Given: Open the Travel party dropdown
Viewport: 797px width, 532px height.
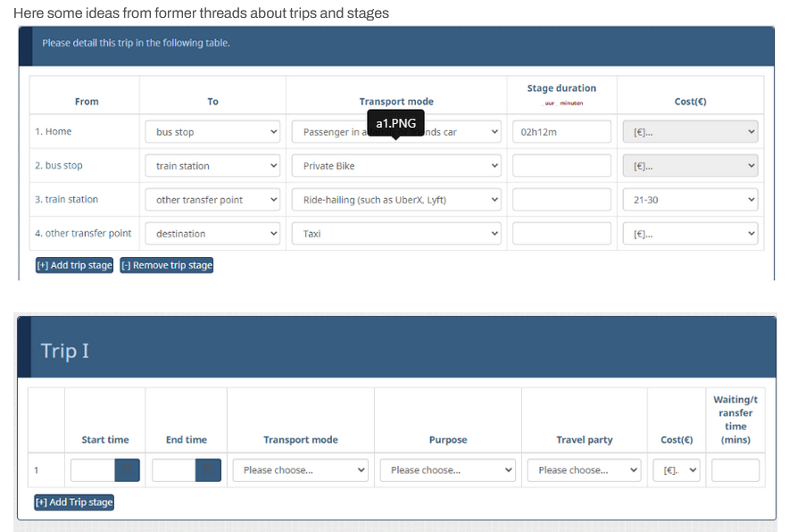Looking at the screenshot, I should (x=584, y=470).
